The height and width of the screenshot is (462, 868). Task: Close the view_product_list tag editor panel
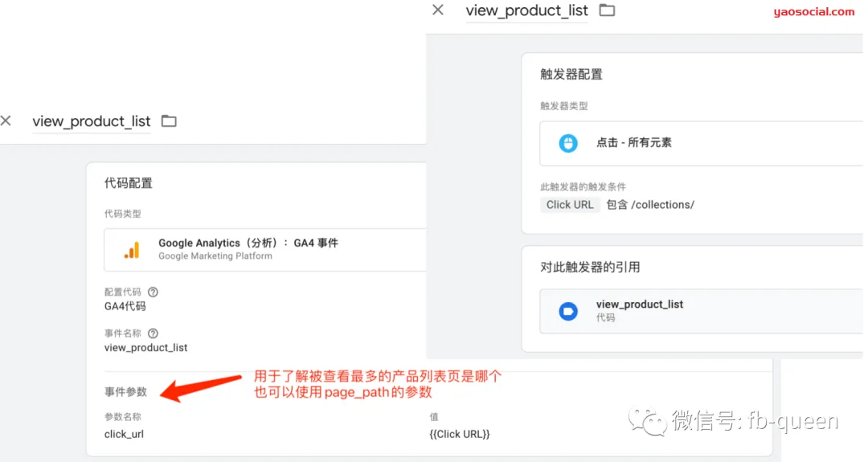tap(6, 121)
